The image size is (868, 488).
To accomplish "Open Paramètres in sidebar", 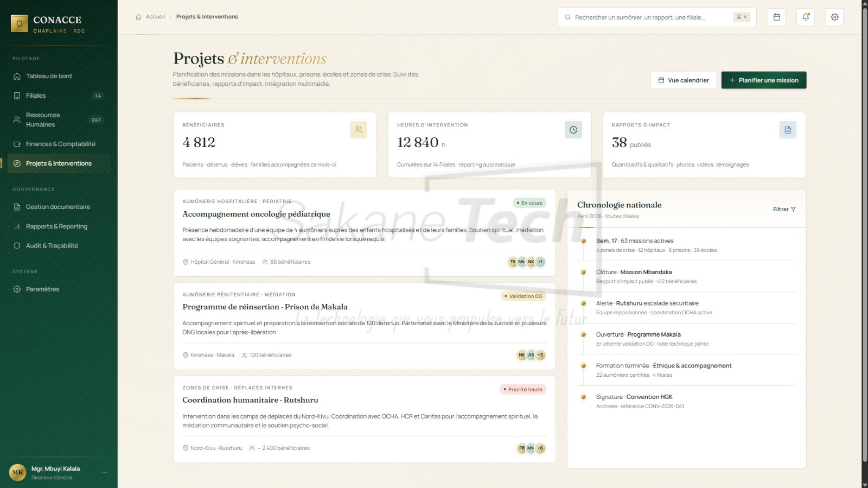I will pyautogui.click(x=59, y=289).
